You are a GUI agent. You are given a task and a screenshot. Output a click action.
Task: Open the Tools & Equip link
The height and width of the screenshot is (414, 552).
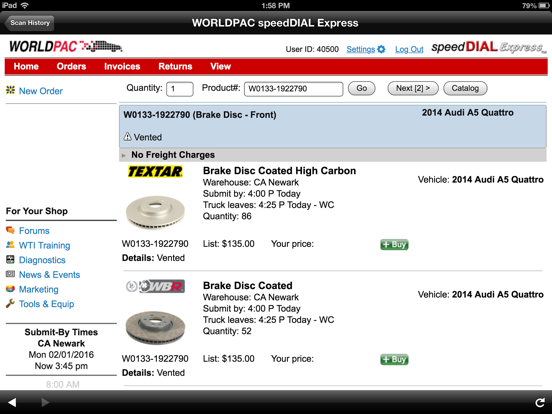(x=46, y=304)
